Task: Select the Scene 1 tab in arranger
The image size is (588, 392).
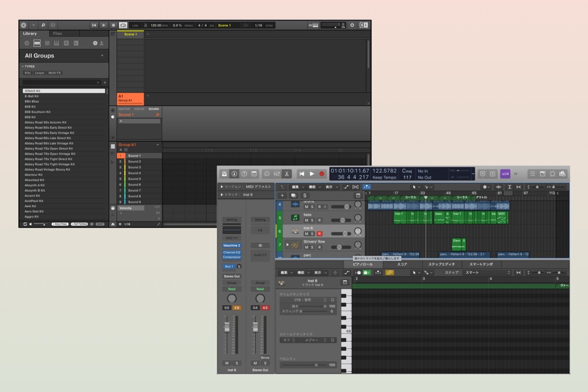Action: tap(131, 34)
